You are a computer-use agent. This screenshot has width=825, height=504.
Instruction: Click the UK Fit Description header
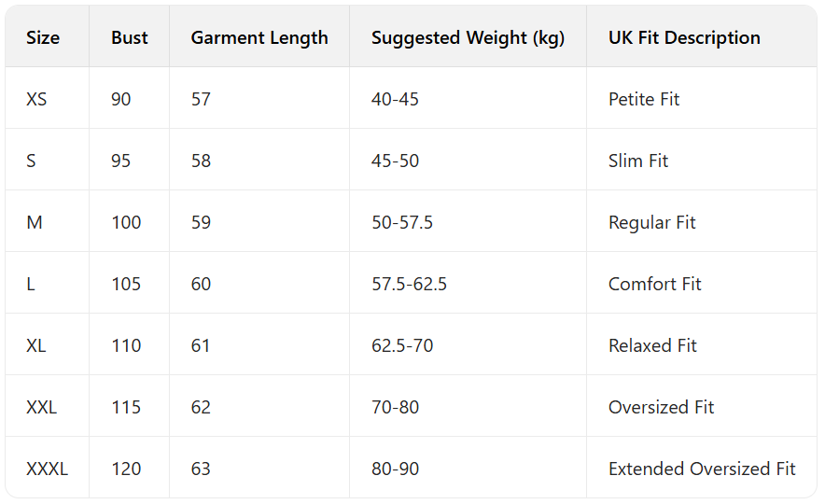[684, 38]
